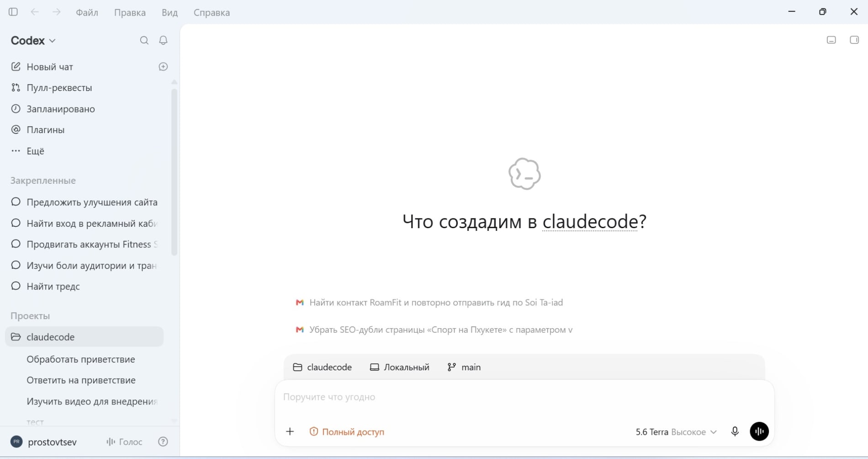Click the Проекты section header

coord(30,316)
